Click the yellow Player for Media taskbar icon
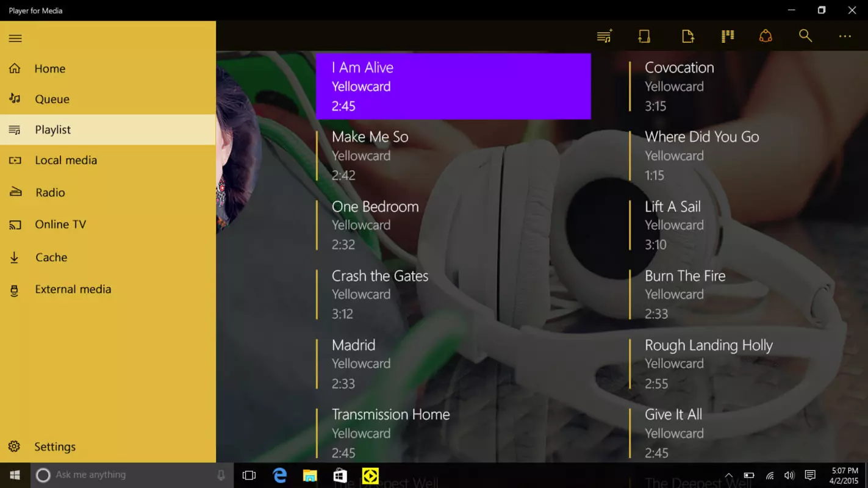Image resolution: width=868 pixels, height=488 pixels. tap(370, 475)
